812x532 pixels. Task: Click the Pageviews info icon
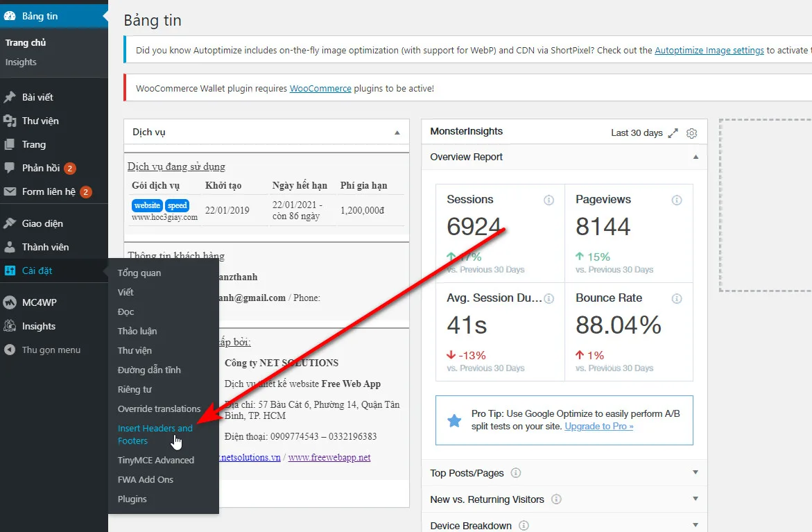coord(676,200)
